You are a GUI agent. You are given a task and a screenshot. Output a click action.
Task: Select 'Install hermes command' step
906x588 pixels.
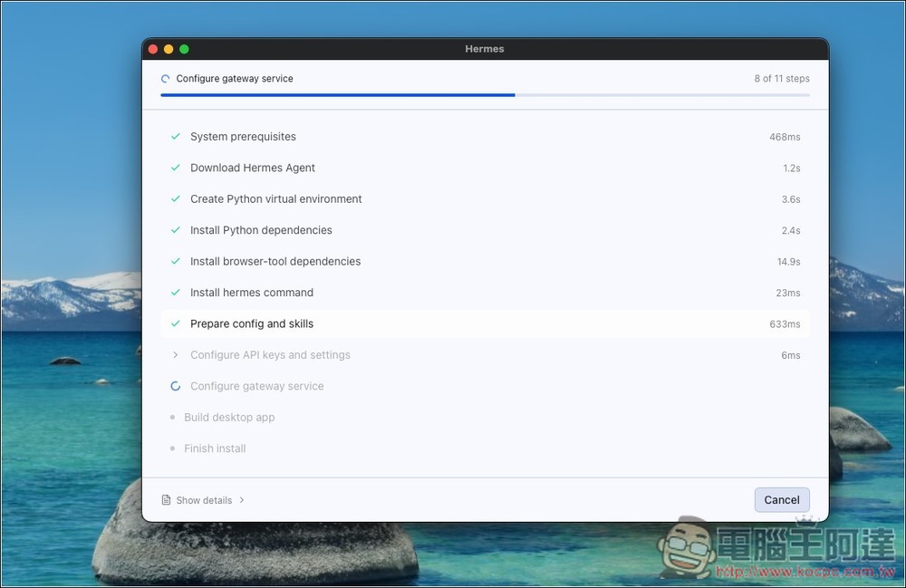pos(486,293)
